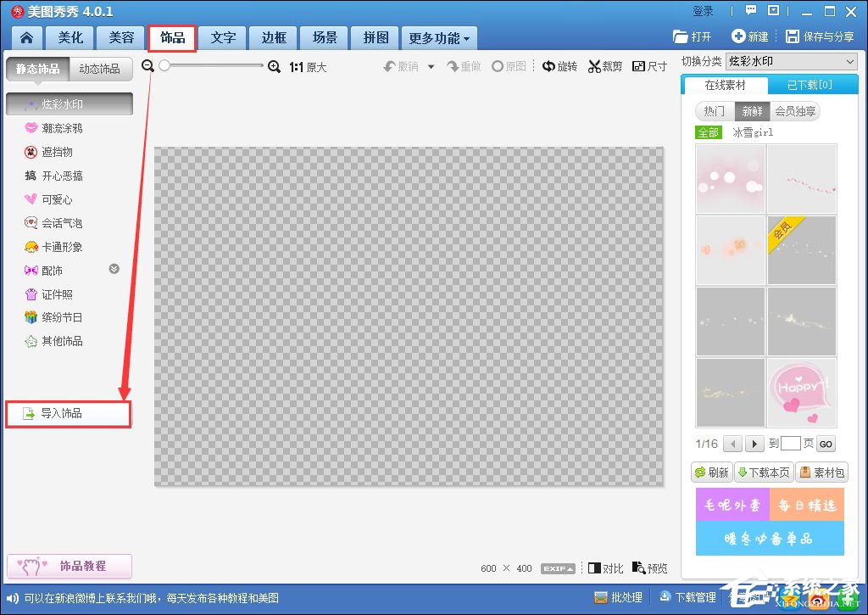
Task: Click the 旋转 rotate tool
Action: (559, 66)
